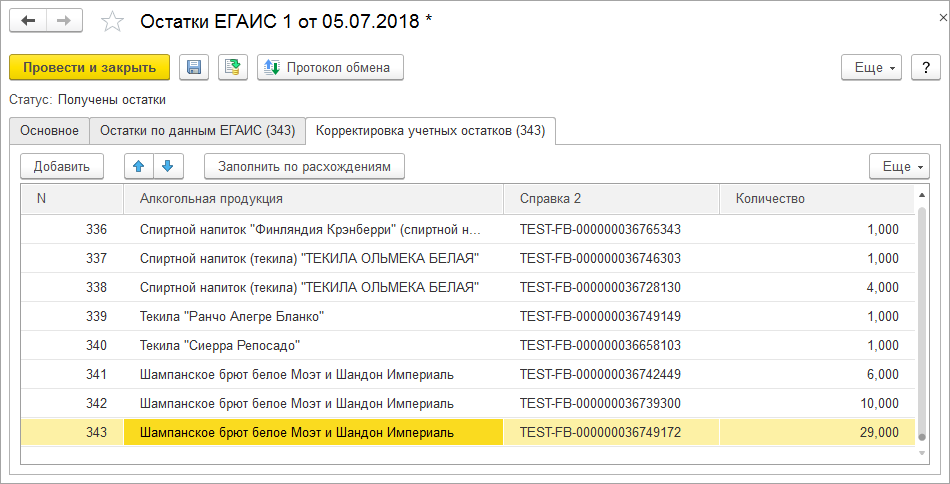
Task: Open the table's Еще dropdown menu
Action: point(900,166)
